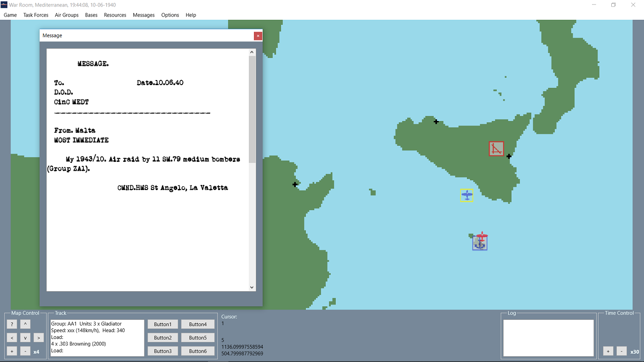Pan the map up with the '^' button
644x362 pixels.
click(25, 324)
